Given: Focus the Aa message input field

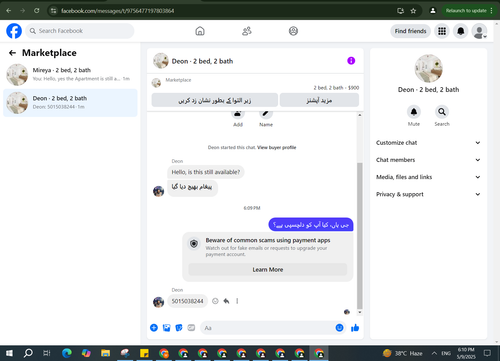Looking at the screenshot, I should coord(268,328).
